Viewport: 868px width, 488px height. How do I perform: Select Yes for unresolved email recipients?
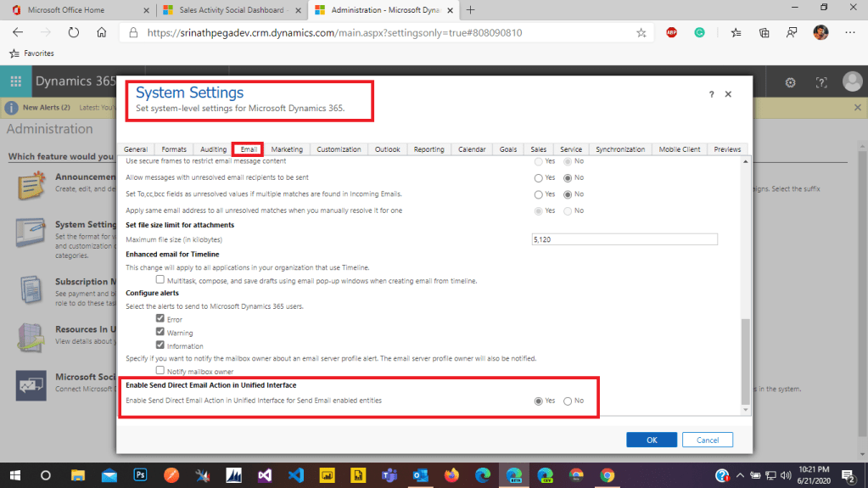[x=538, y=177]
